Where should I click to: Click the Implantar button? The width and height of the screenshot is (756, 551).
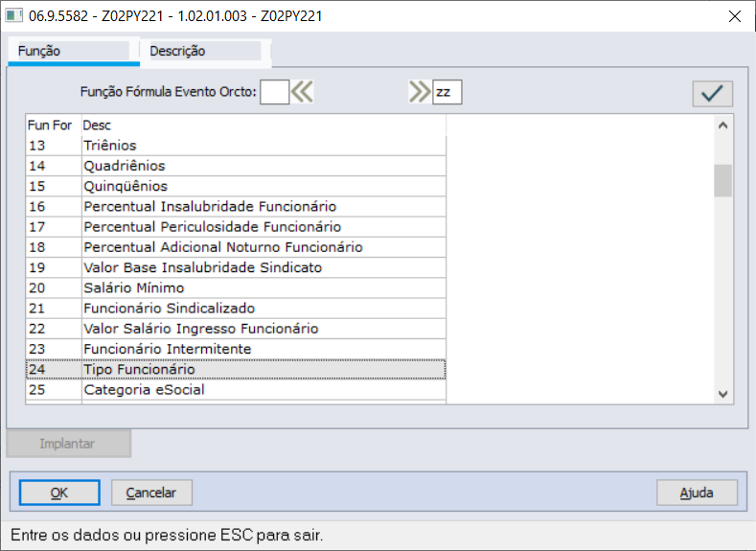68,444
